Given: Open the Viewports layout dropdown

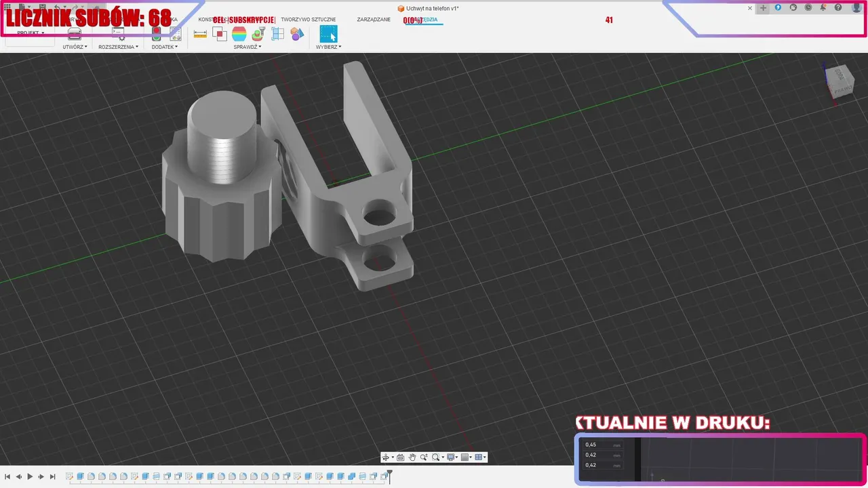Looking at the screenshot, I should [x=480, y=457].
